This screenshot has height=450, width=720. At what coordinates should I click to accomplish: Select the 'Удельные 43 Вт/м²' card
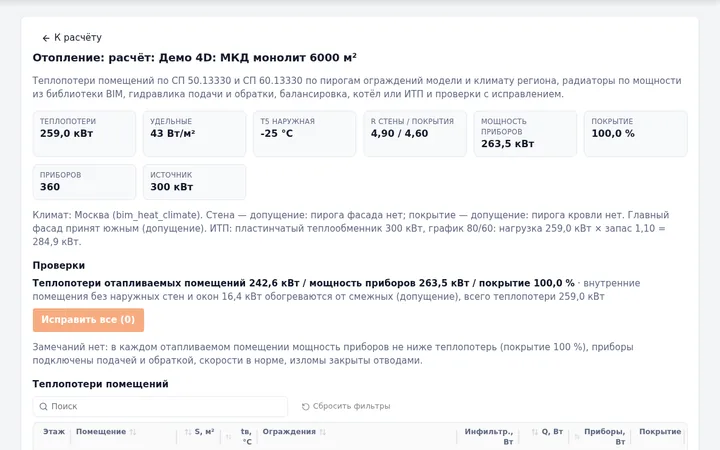tap(194, 134)
